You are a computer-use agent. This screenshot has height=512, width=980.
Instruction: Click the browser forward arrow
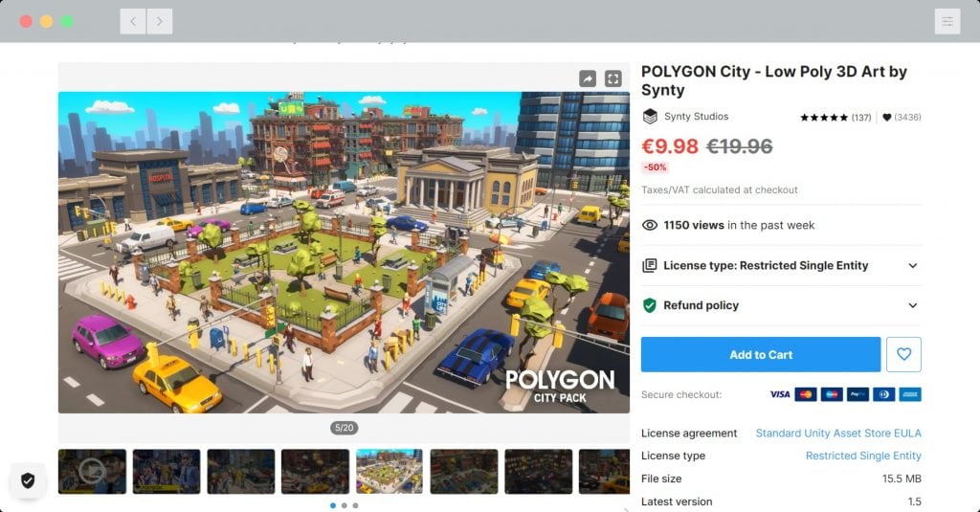[159, 21]
